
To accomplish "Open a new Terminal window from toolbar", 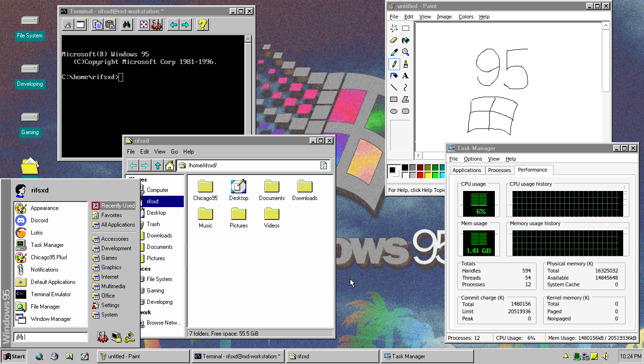I will click(x=80, y=25).
